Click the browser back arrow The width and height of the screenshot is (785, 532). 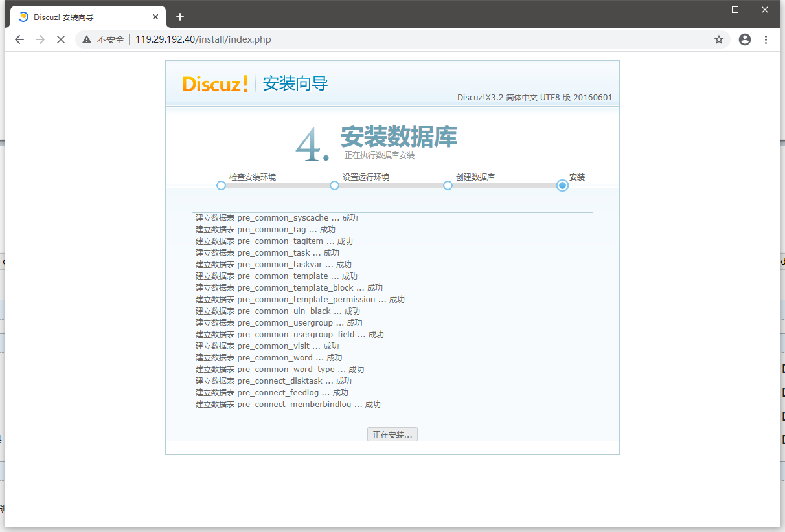pyautogui.click(x=19, y=39)
